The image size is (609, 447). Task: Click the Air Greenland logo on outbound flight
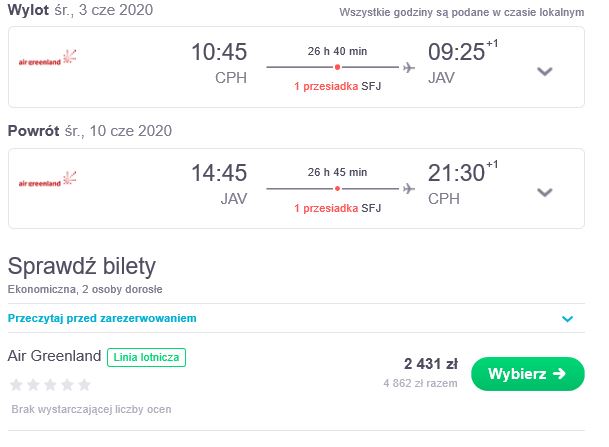47,57
